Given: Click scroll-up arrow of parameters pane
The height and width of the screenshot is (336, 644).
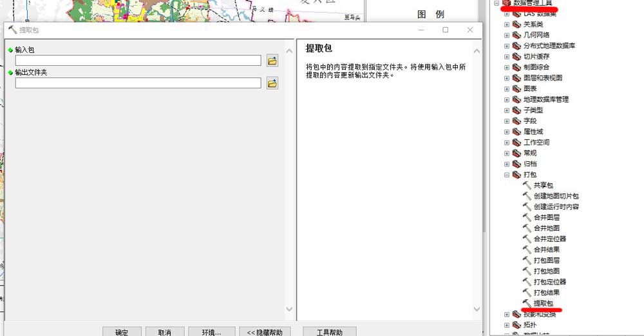Looking at the screenshot, I should point(289,51).
